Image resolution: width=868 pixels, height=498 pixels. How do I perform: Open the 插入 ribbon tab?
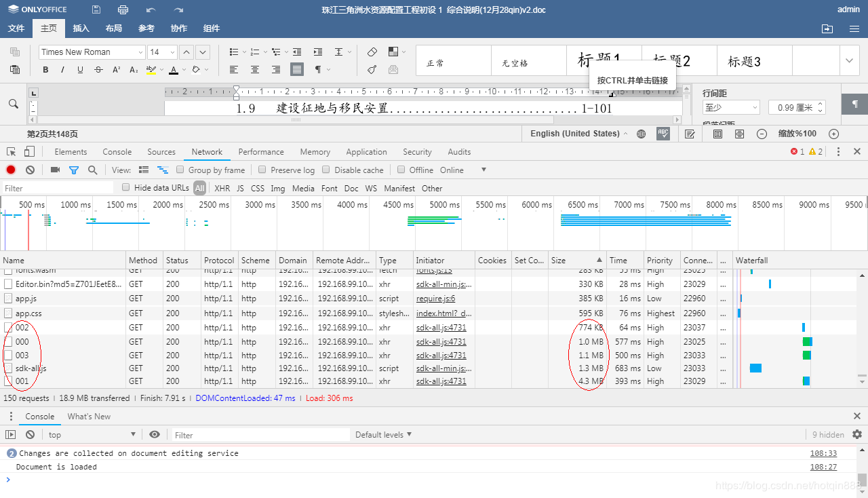point(81,28)
